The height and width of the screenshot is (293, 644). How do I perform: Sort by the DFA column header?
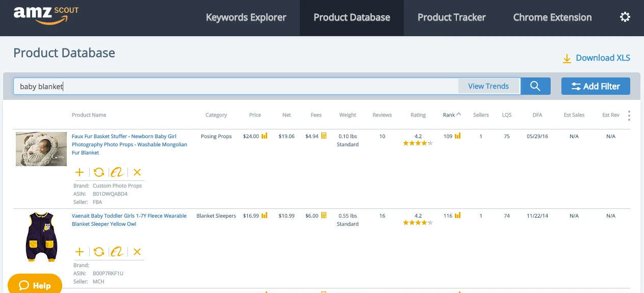pyautogui.click(x=537, y=115)
